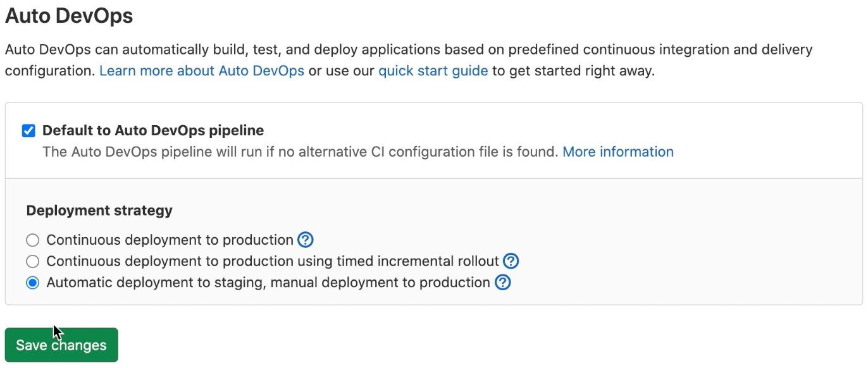Toggle the Auto DevOps pipeline checkbox via its label
The height and width of the screenshot is (368, 868).
coord(152,130)
